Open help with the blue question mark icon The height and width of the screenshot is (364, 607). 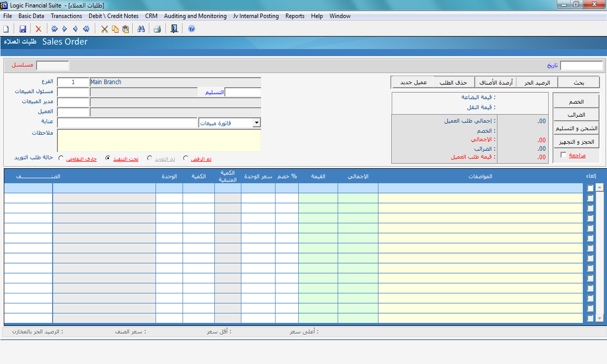point(192,29)
